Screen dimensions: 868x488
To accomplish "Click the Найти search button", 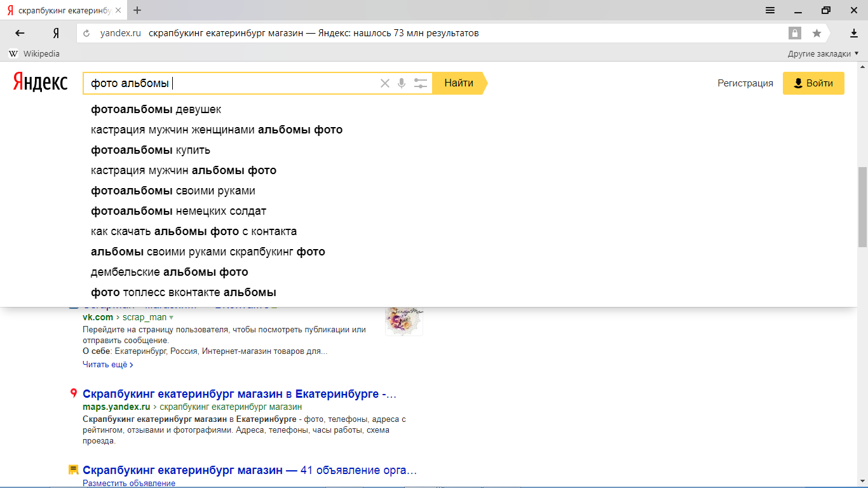I will tap(459, 83).
